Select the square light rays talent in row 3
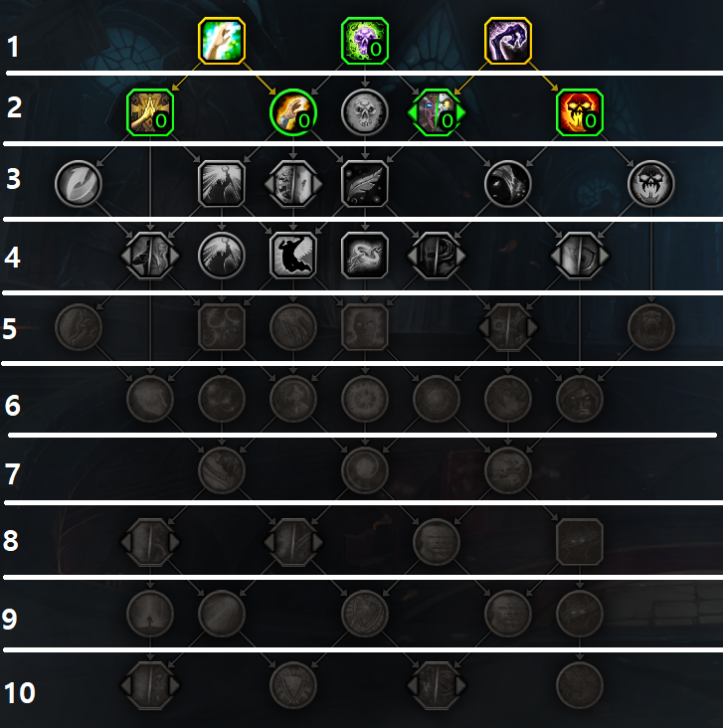Viewport: 723px width, 728px height. pyautogui.click(x=222, y=184)
